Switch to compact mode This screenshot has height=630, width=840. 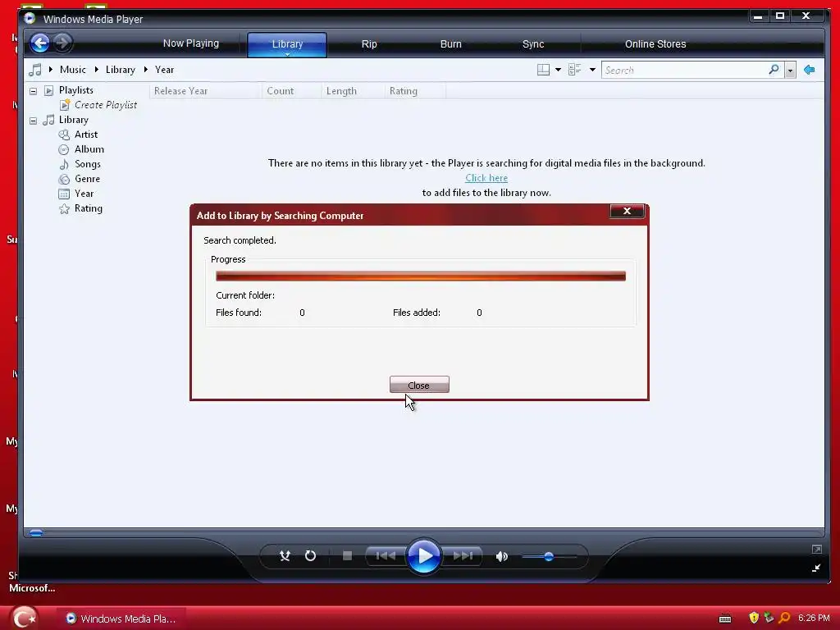click(816, 568)
